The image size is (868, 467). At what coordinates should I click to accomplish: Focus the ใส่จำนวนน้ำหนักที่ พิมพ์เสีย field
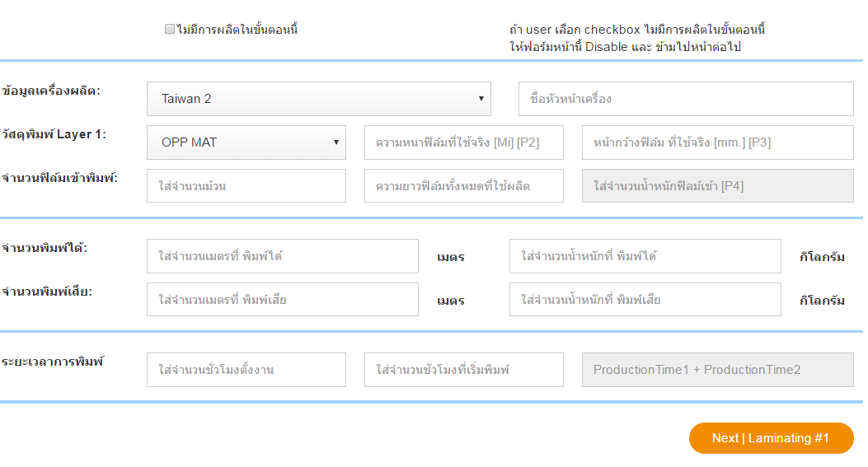point(645,299)
